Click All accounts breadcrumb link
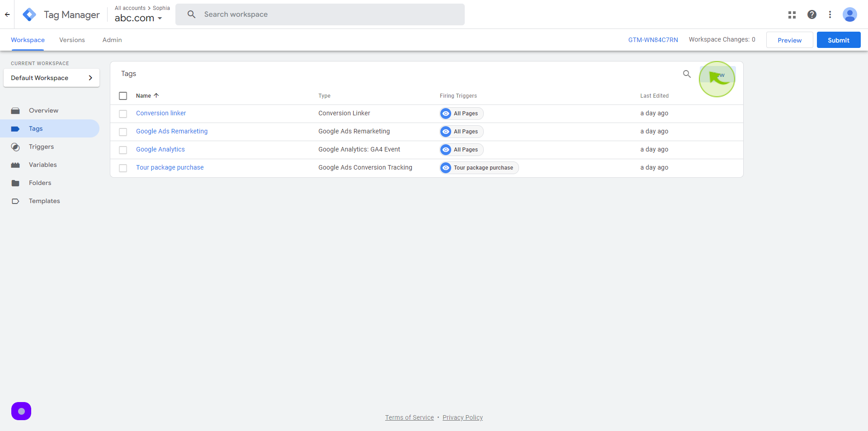The image size is (868, 431). pos(130,8)
